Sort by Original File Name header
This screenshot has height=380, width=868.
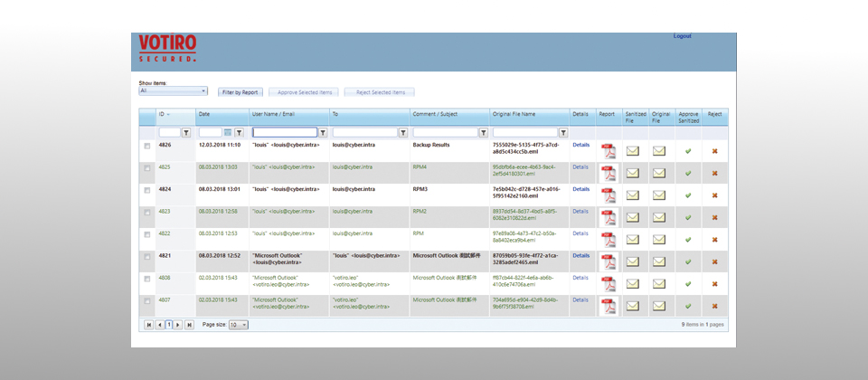[514, 115]
